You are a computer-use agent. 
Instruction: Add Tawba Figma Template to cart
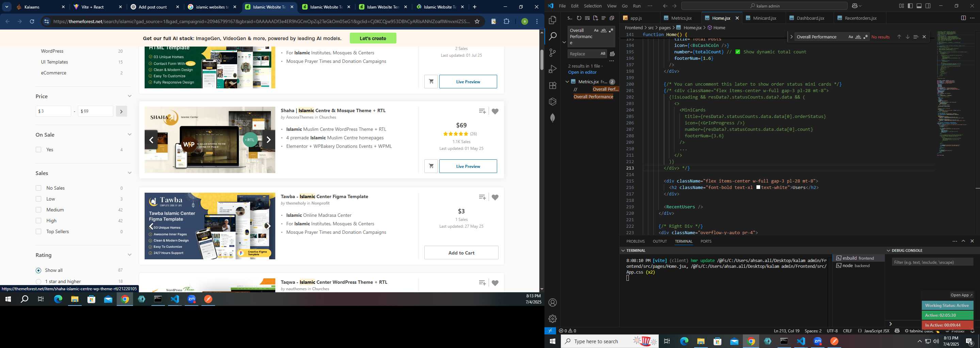(461, 253)
